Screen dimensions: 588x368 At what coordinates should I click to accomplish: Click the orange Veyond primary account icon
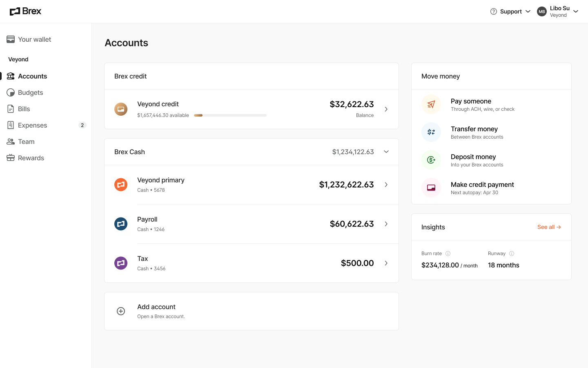(121, 185)
